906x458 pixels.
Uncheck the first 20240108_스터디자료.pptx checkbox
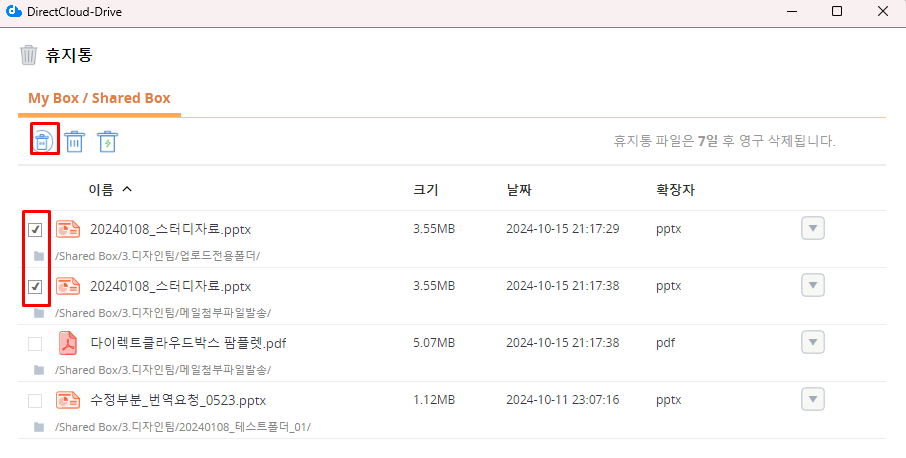35,229
